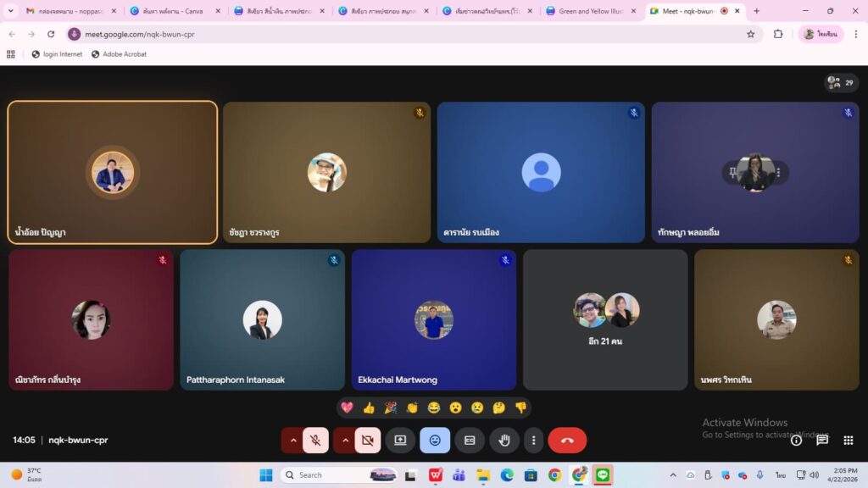Image resolution: width=868 pixels, height=488 pixels.
Task: Toggle closed captions
Action: 470,441
